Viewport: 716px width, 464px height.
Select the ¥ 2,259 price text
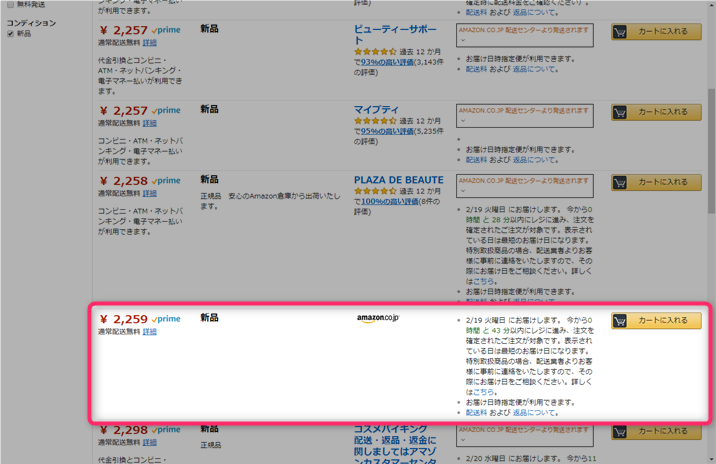[x=124, y=319]
